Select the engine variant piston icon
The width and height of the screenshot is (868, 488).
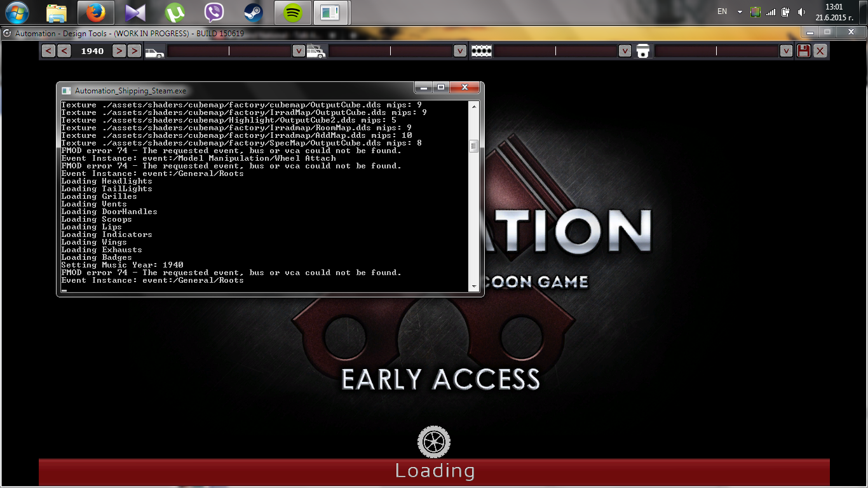(643, 51)
